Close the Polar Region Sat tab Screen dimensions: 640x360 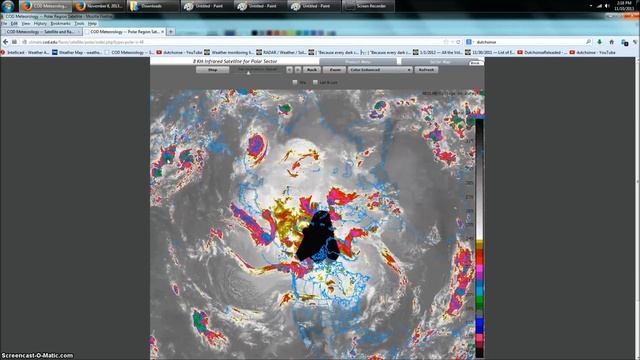pos(162,31)
